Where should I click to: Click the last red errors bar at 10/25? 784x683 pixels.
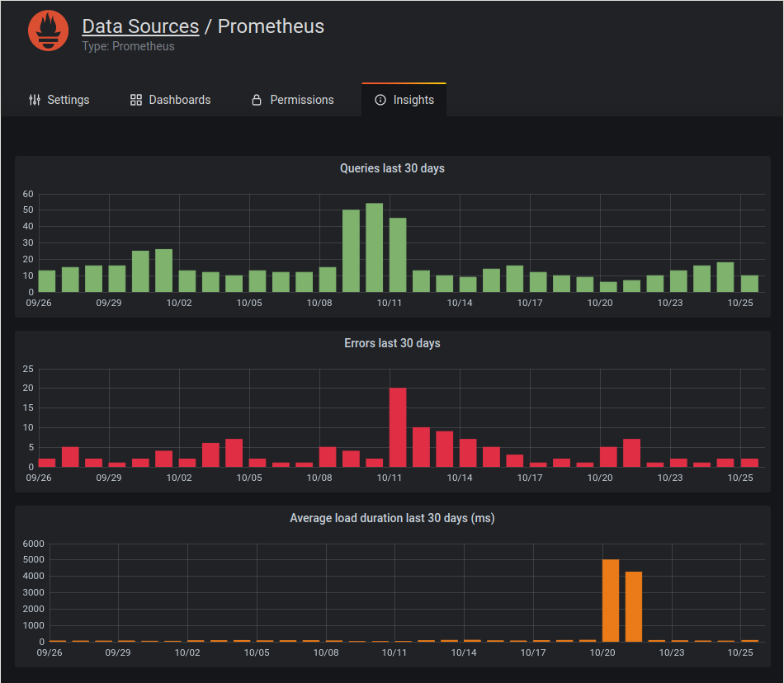[749, 463]
